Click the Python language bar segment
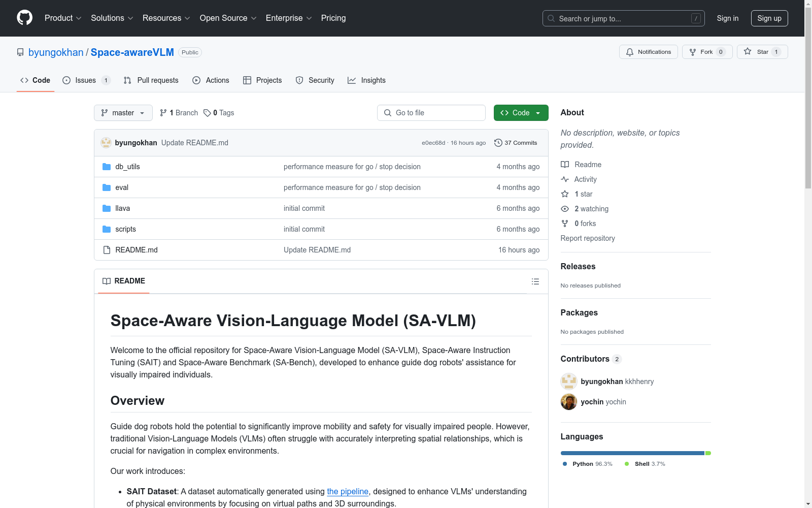The height and width of the screenshot is (508, 812). pyautogui.click(x=632, y=453)
